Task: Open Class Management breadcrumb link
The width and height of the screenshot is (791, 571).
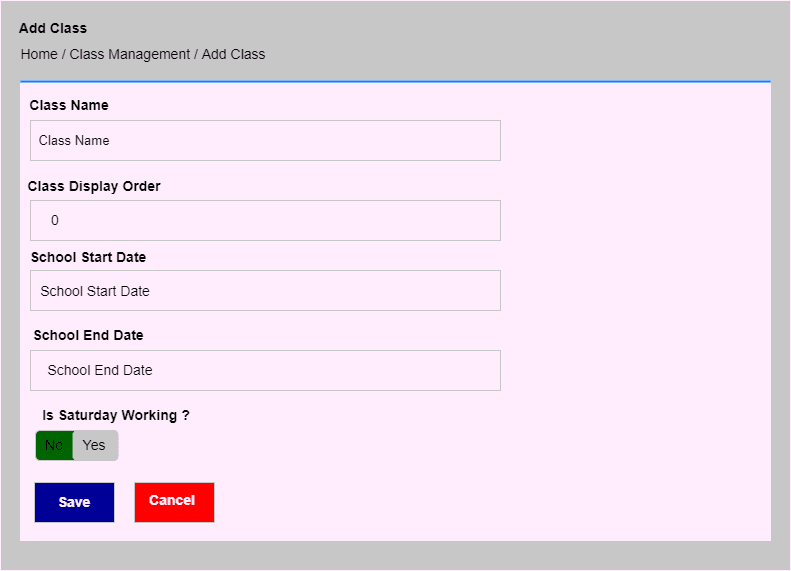Action: pyautogui.click(x=130, y=54)
